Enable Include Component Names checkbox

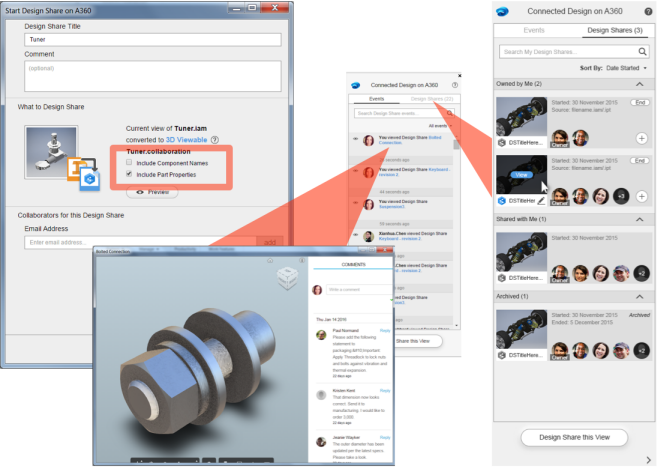point(129,162)
